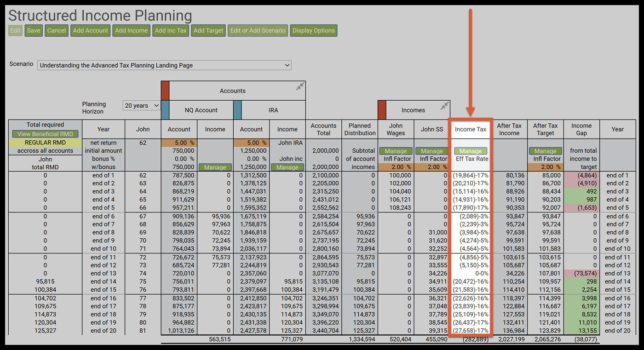This screenshot has height=350, width=644.
Task: Click IRA 5.00 % net return field
Action: click(x=251, y=143)
